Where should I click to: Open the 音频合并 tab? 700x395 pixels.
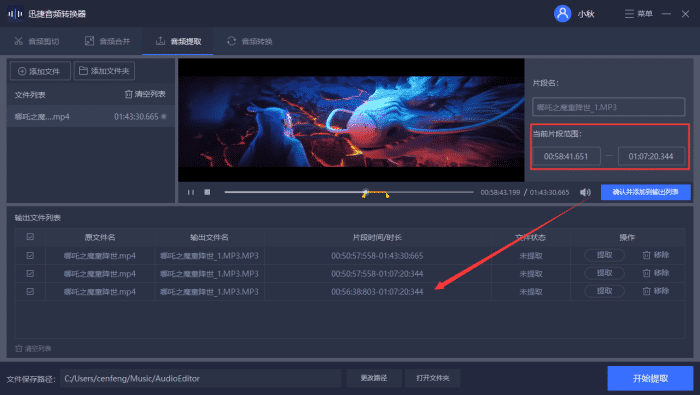click(107, 42)
